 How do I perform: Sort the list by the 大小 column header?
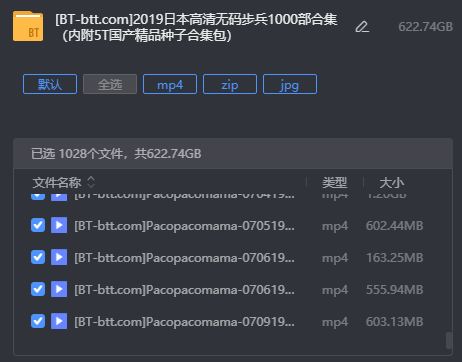click(392, 182)
